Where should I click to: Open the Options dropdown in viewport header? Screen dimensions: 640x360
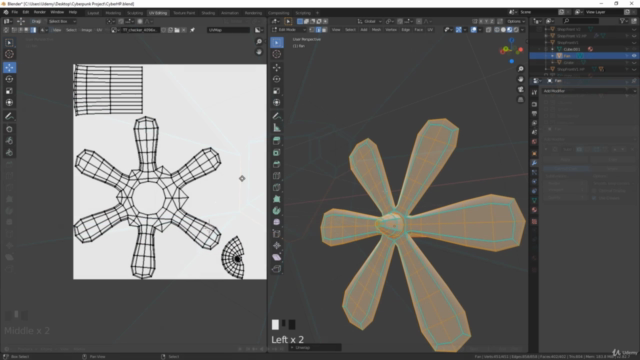516,21
